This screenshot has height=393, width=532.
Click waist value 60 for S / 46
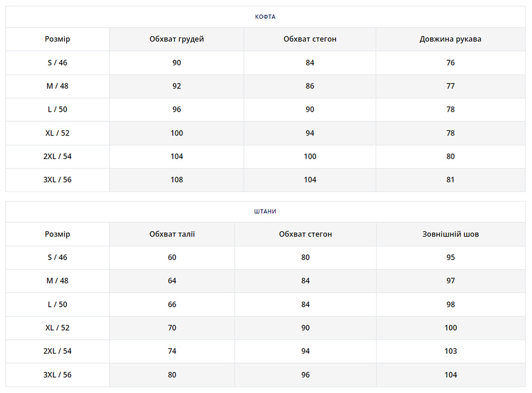coord(172,257)
